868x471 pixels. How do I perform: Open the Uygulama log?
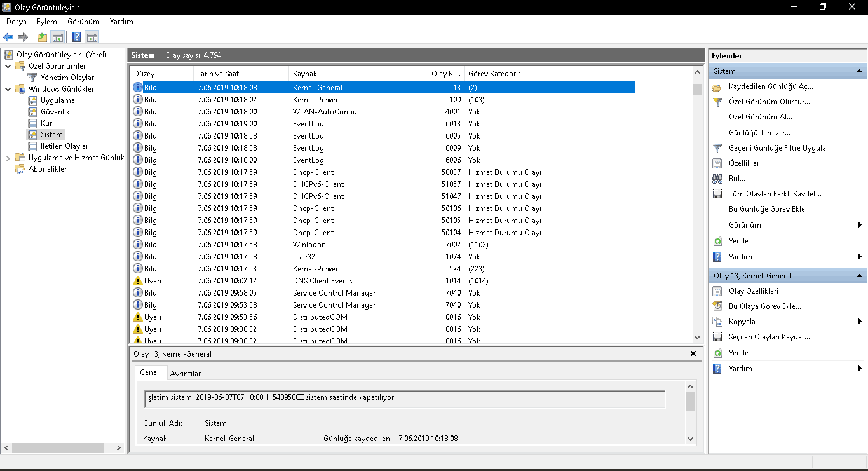(57, 100)
